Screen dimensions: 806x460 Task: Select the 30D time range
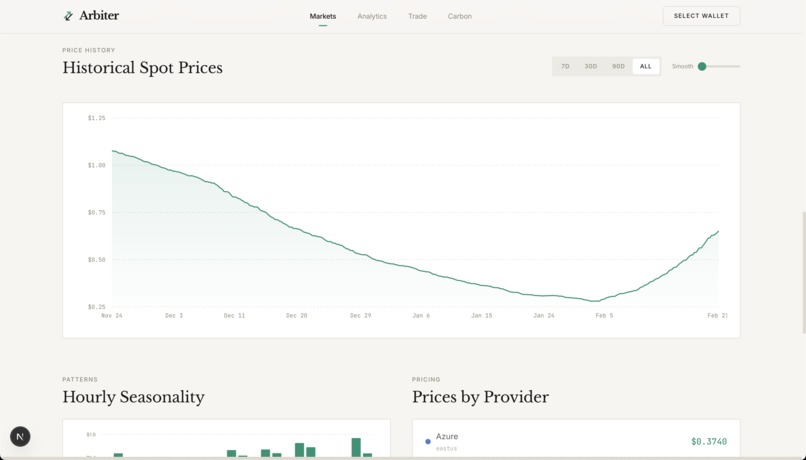591,66
